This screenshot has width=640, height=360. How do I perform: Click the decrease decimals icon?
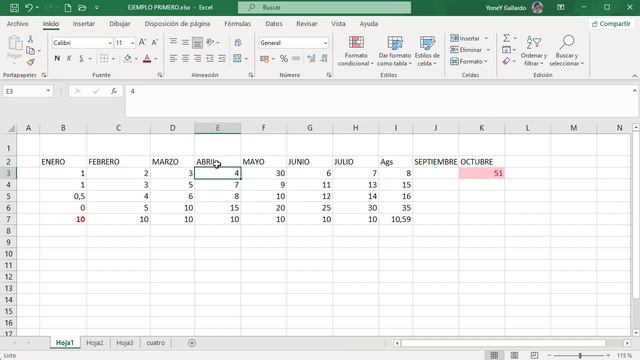point(324,59)
